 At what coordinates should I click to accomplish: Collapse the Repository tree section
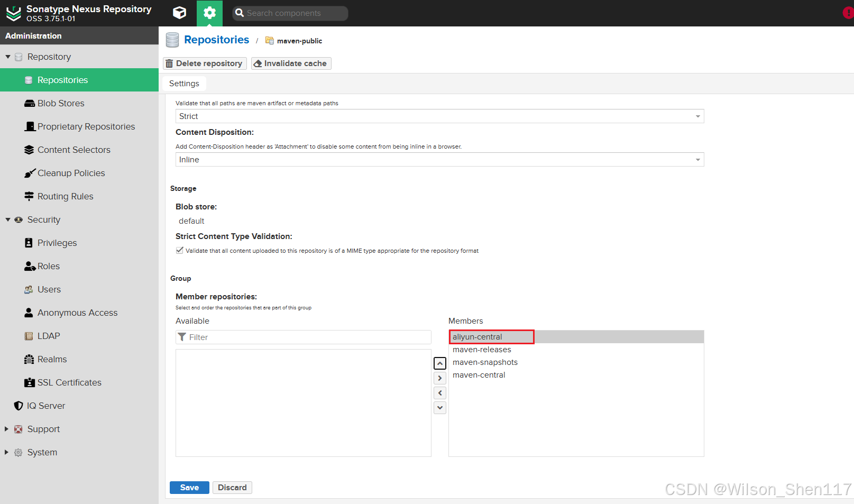tap(8, 57)
